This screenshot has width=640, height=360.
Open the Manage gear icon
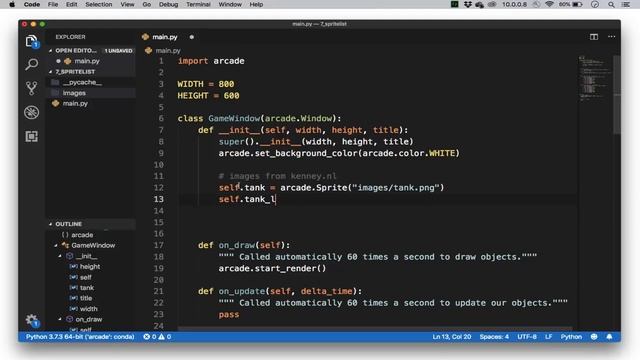click(31, 320)
